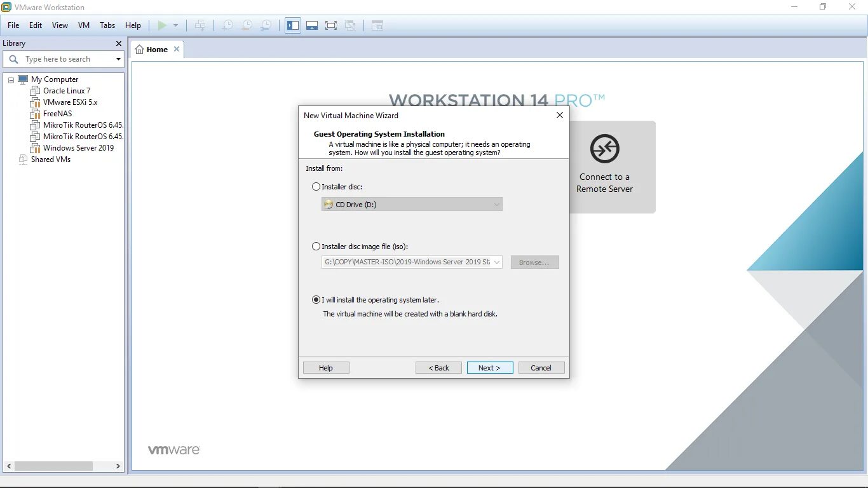The image size is (868, 488).
Task: Open the Library search filter dropdown arrow
Action: (x=118, y=59)
